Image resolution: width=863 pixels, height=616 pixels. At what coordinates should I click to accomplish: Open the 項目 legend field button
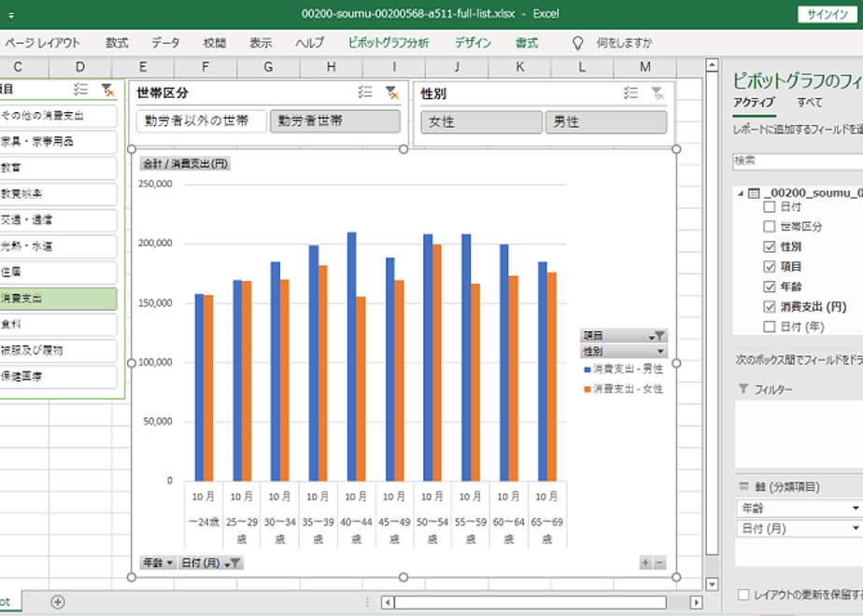(x=624, y=335)
